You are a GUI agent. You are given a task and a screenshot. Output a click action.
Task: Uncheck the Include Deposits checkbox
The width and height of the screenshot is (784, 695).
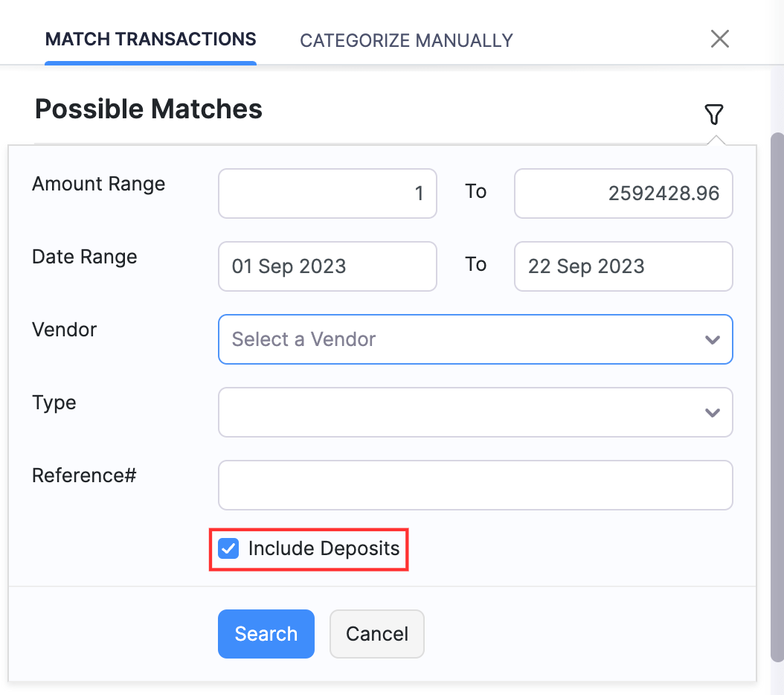click(x=228, y=548)
